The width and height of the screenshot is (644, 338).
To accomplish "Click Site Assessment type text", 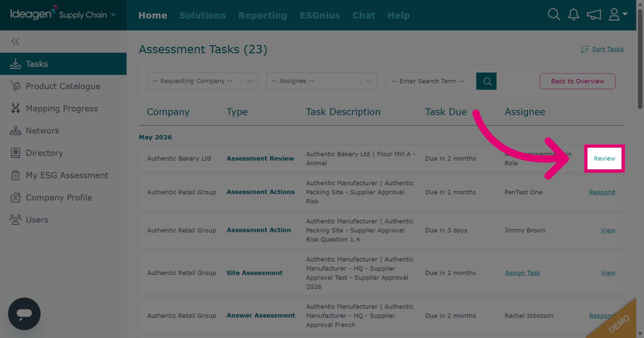I will click(x=255, y=273).
